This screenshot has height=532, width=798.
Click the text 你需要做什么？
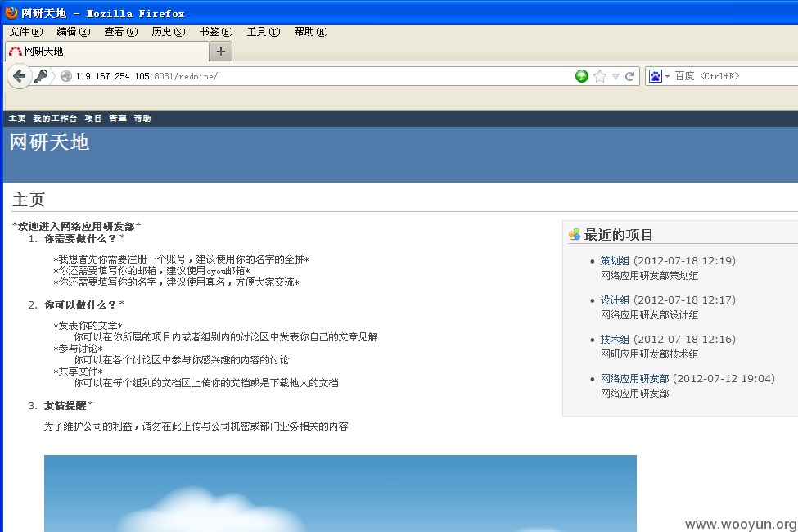point(80,239)
